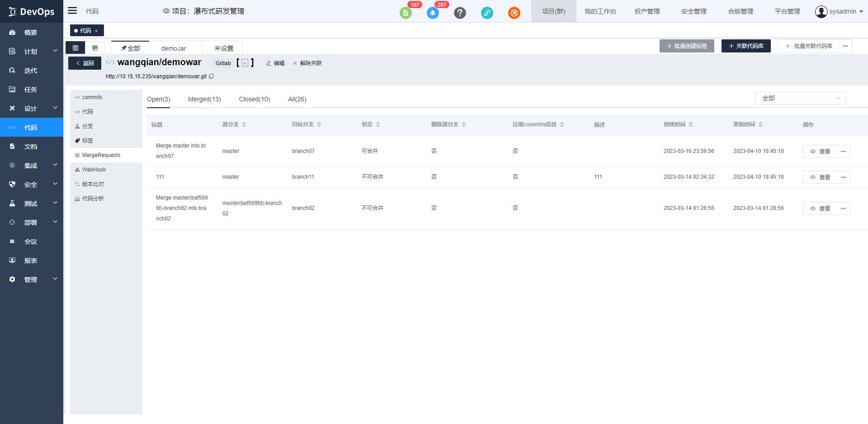
Task: Switch to the Merged(13) tab
Action: (x=204, y=100)
